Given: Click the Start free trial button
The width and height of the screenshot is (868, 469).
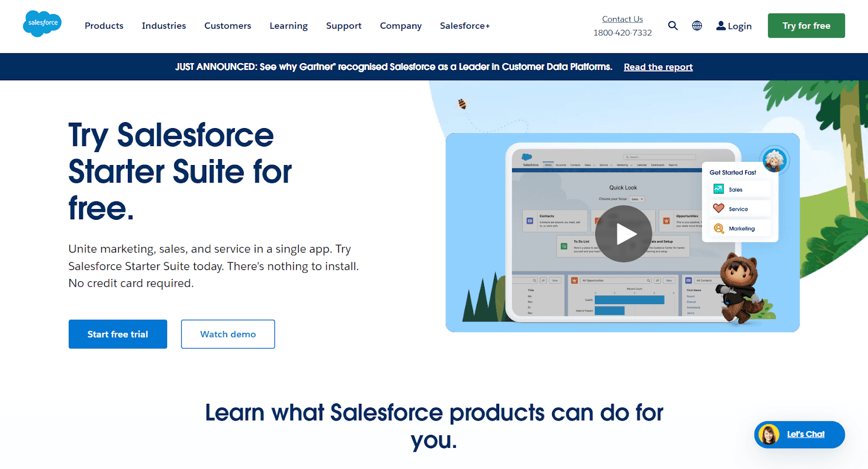Looking at the screenshot, I should (118, 334).
